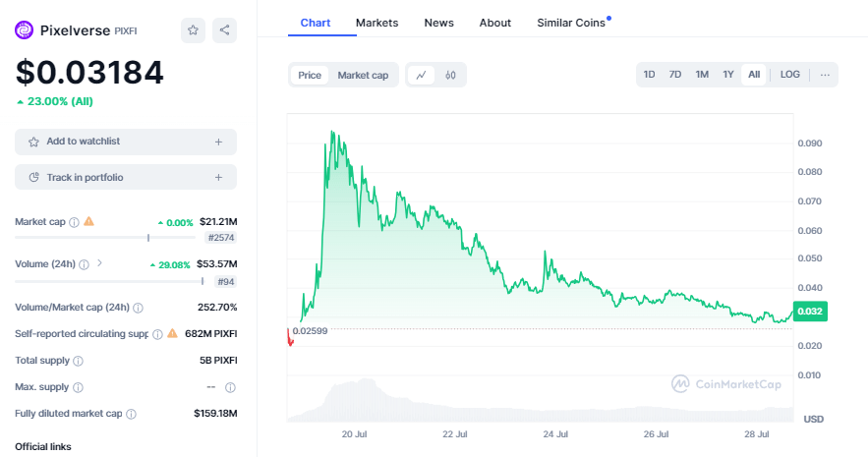Open the Similar Coins tab
This screenshot has height=457, width=868.
tap(571, 23)
